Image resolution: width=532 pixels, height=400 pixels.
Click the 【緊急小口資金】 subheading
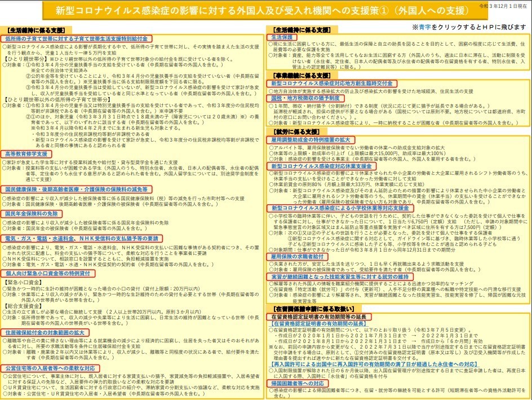coord(24,282)
